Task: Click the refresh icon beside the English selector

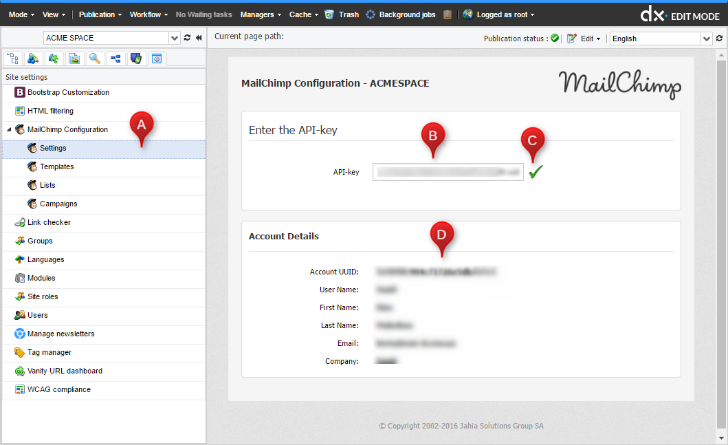Action: [x=720, y=38]
